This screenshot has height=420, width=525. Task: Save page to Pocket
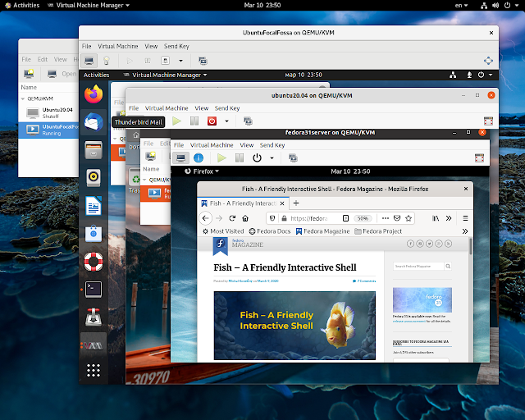[397, 218]
